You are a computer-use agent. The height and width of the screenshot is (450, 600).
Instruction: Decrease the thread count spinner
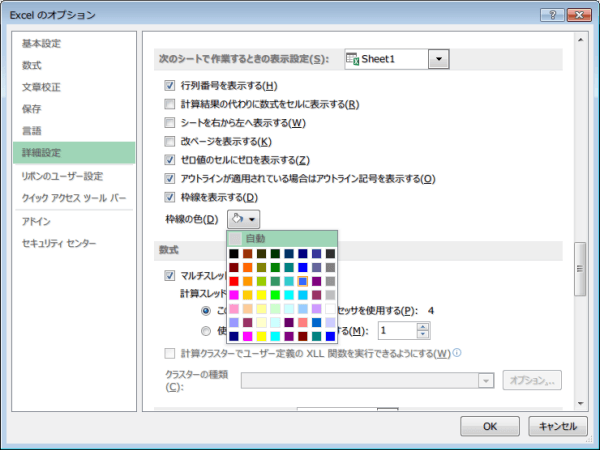(x=423, y=334)
